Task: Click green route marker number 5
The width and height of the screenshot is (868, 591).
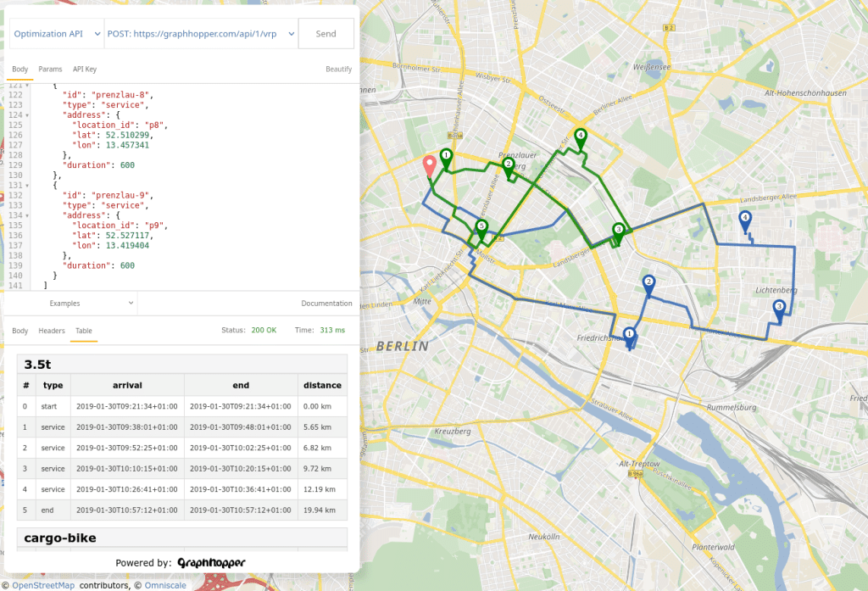Action: [x=481, y=227]
